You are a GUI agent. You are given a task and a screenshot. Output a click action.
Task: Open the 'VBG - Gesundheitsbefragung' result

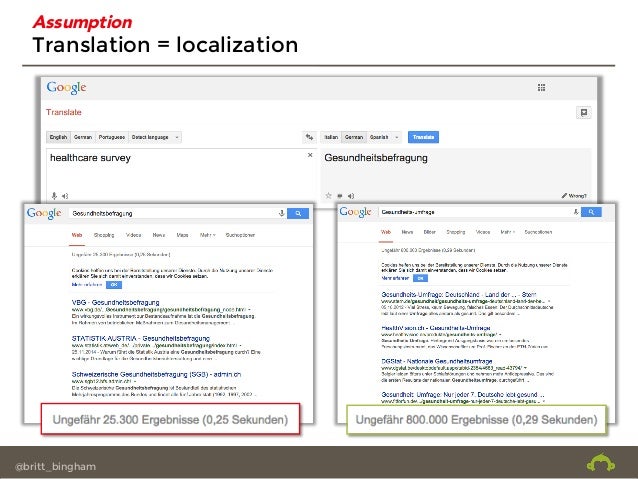click(x=116, y=302)
